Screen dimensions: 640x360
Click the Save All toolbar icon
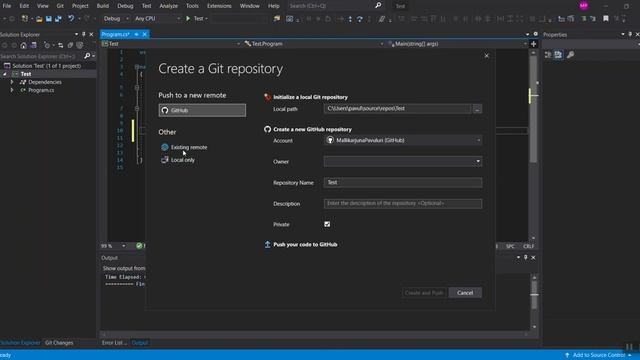click(x=58, y=19)
